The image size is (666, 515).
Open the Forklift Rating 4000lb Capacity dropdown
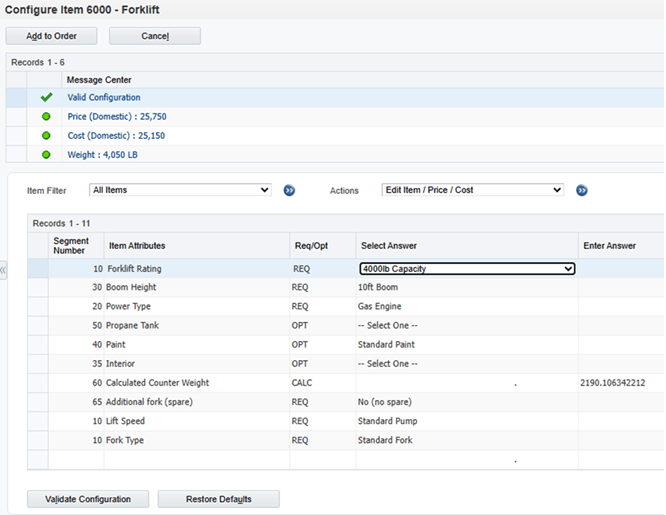[467, 269]
